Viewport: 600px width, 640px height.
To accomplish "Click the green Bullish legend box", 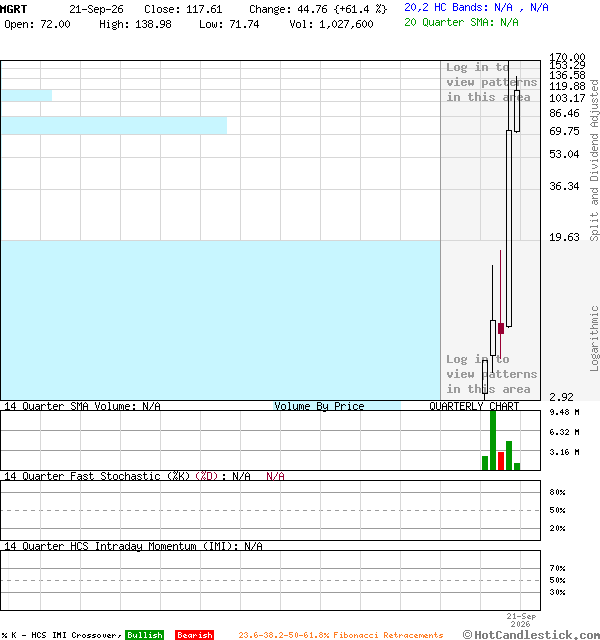I will point(144,635).
